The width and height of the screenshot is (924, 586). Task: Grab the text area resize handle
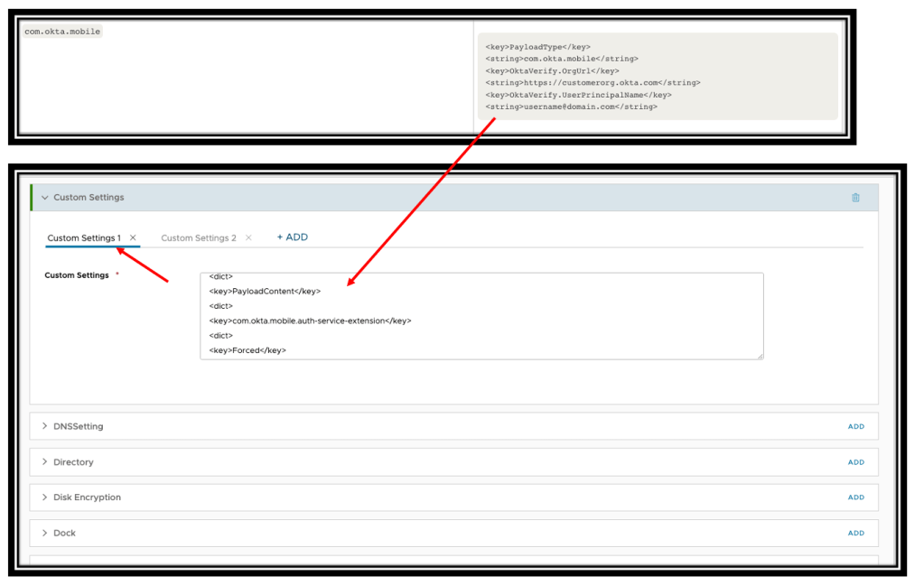pyautogui.click(x=760, y=356)
